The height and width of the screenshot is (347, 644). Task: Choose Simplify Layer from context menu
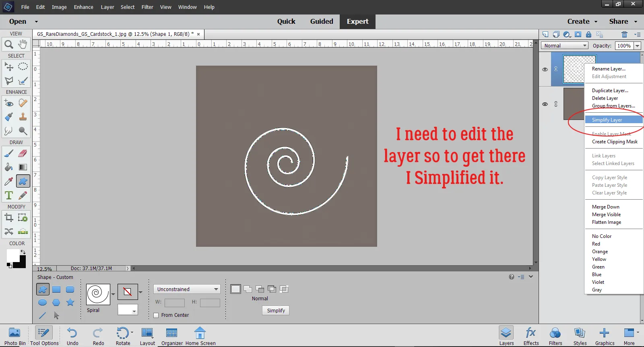[x=607, y=120]
